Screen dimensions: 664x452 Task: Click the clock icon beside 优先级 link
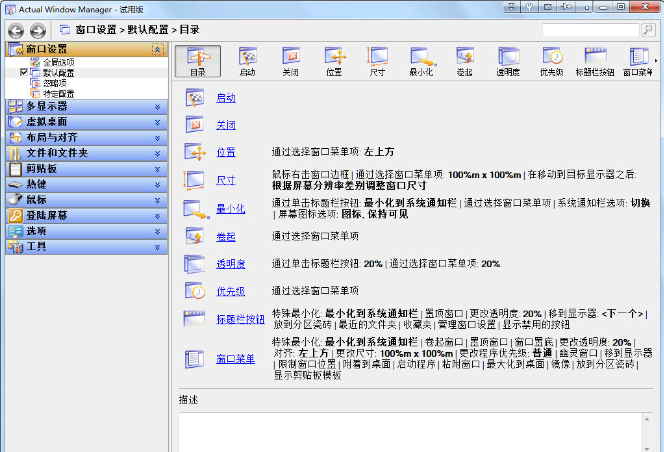click(195, 291)
